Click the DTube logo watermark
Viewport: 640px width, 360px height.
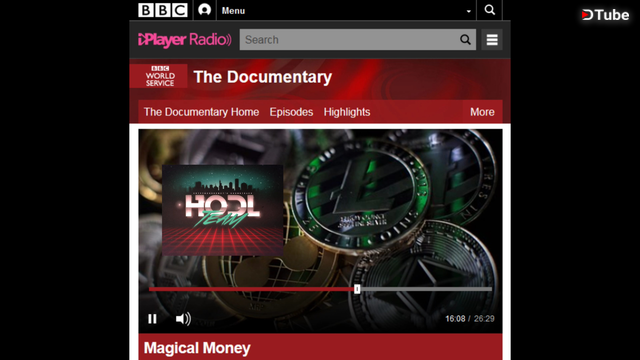coord(605,15)
